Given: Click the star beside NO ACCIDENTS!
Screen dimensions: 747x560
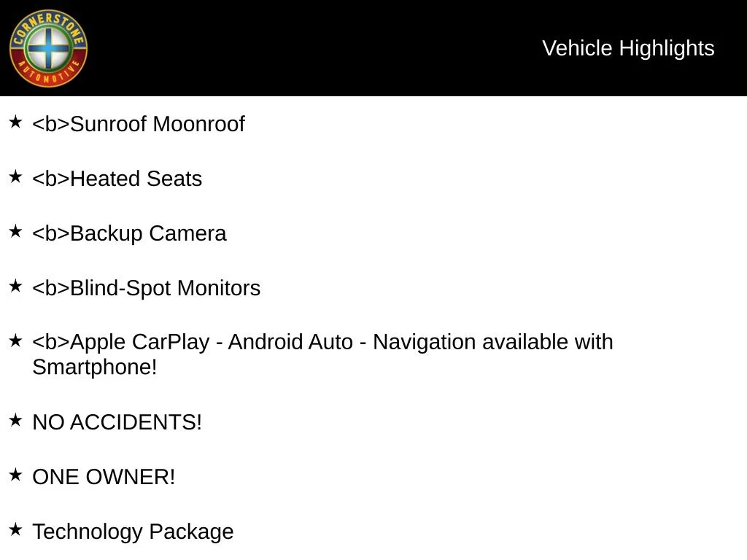Looking at the screenshot, I should click(16, 420).
